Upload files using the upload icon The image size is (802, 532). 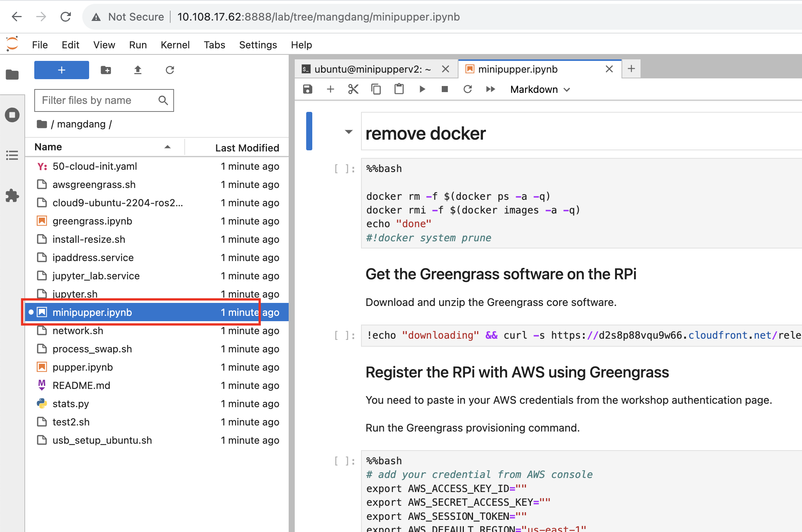coord(138,70)
